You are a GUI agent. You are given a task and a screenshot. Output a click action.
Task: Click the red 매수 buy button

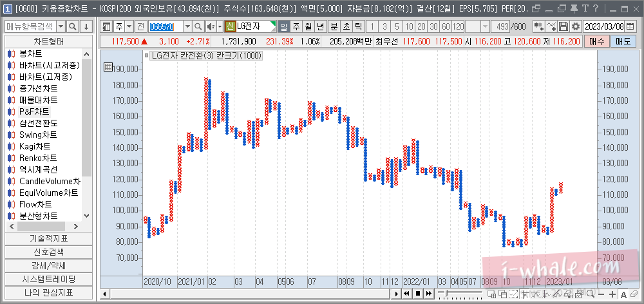[596, 41]
